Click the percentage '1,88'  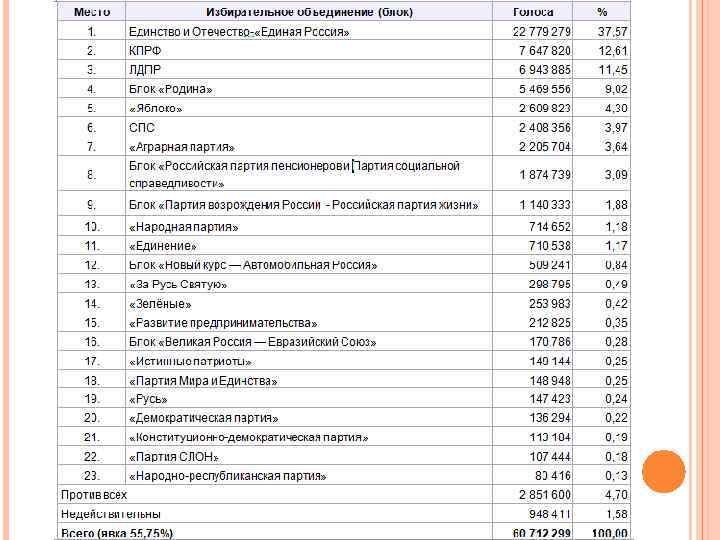pyautogui.click(x=616, y=205)
